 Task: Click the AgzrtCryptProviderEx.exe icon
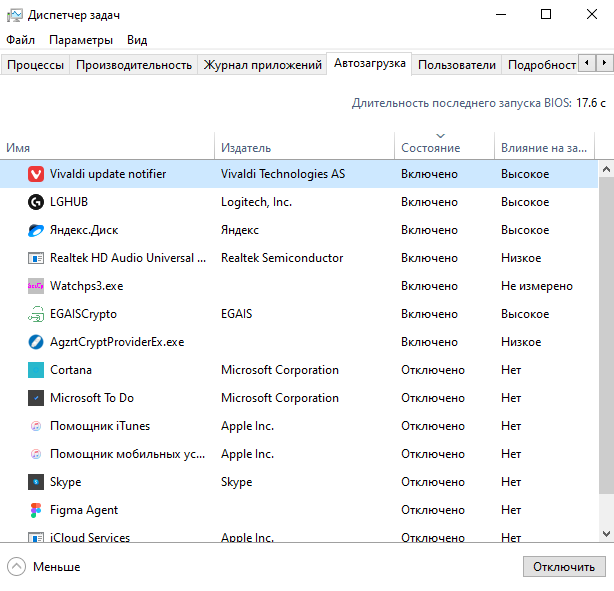tap(36, 342)
